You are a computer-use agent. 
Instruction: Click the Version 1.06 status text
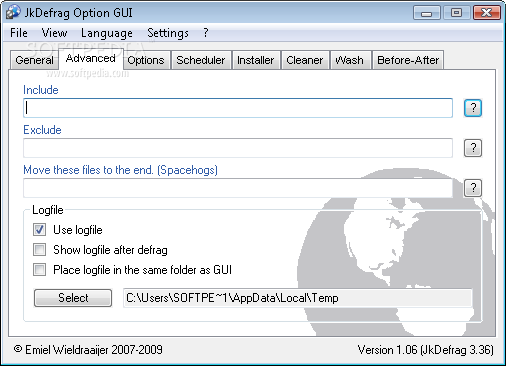coord(425,350)
